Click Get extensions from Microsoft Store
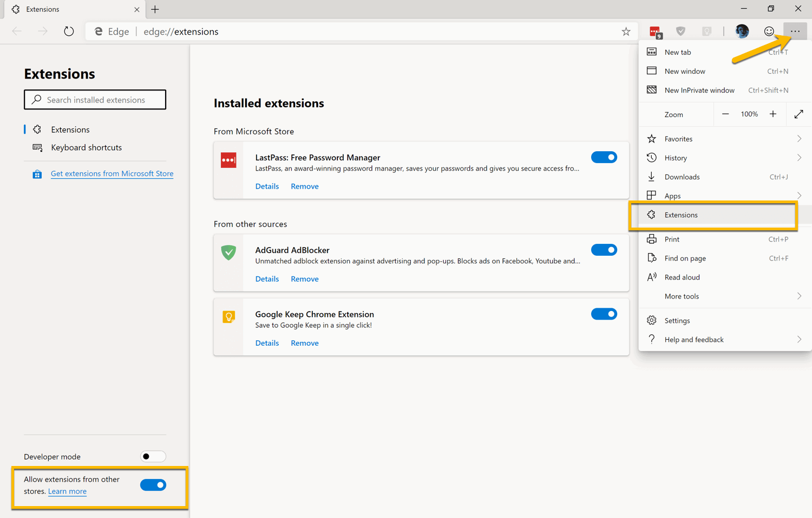 [x=112, y=173]
